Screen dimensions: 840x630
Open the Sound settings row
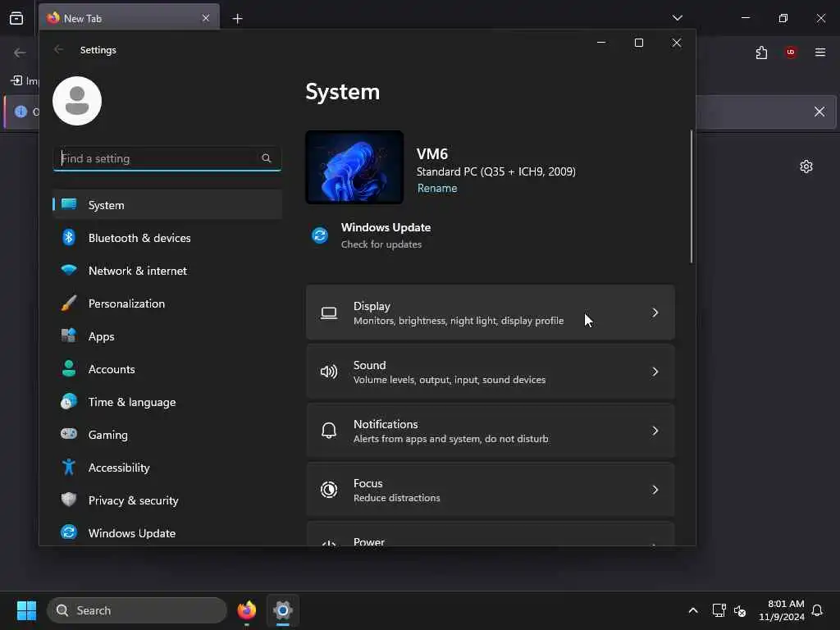491,372
